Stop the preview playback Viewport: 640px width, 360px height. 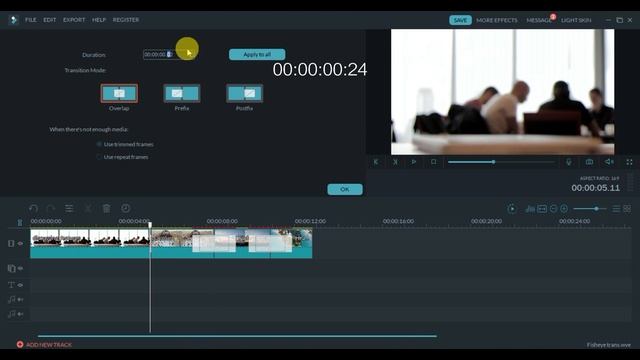(433, 162)
